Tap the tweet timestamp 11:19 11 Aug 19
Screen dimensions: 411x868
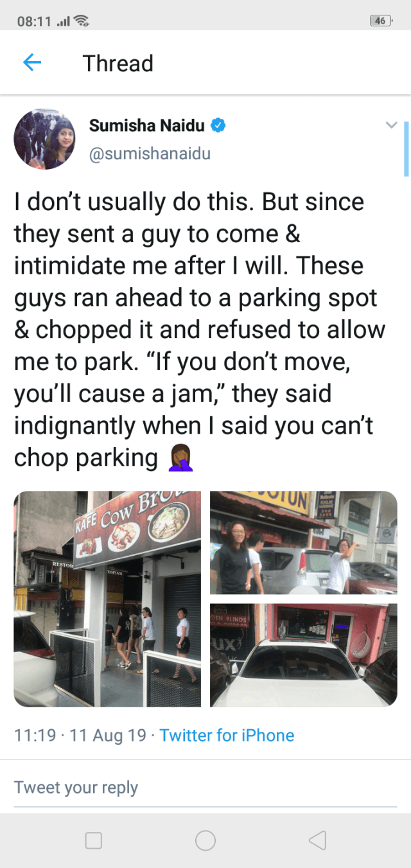(80, 736)
